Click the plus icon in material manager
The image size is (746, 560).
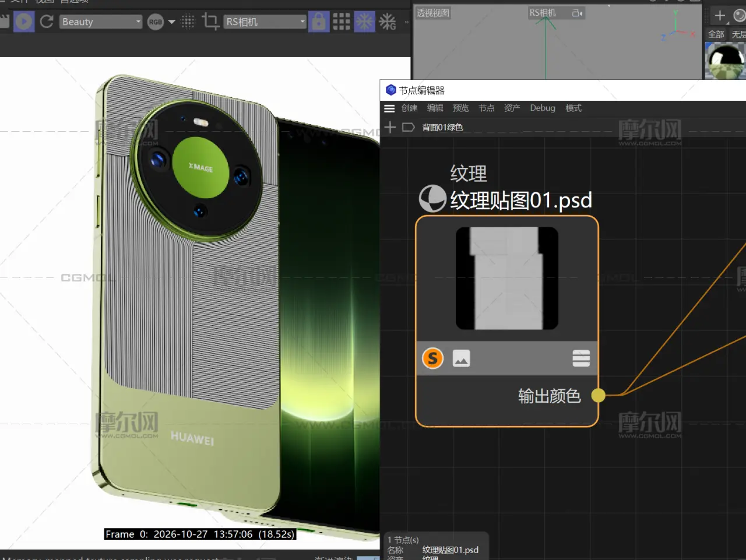(x=720, y=16)
